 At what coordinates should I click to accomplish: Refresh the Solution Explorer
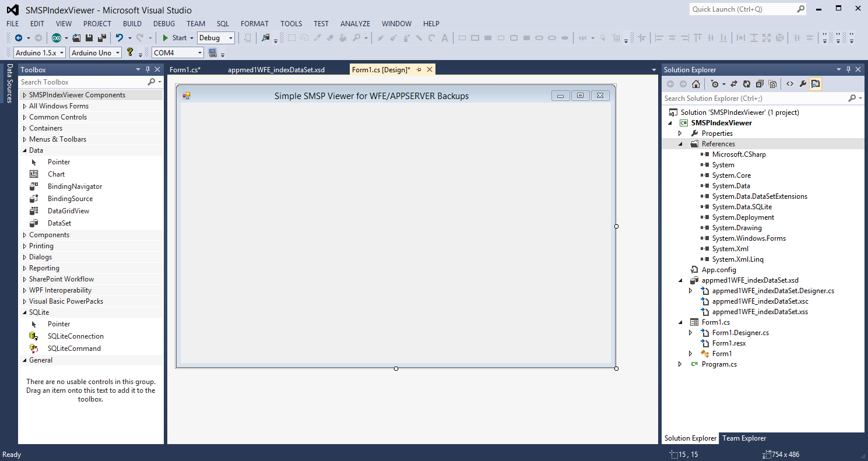(x=747, y=84)
